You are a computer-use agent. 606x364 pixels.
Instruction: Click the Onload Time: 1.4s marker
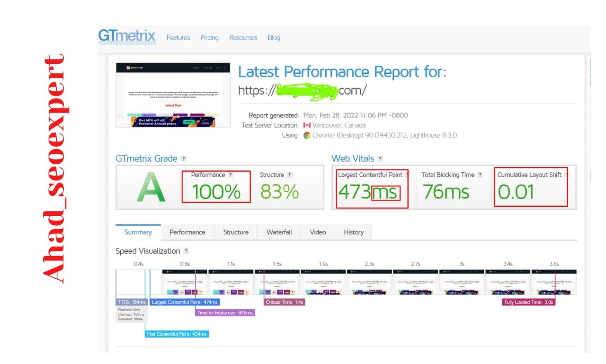pos(284,302)
